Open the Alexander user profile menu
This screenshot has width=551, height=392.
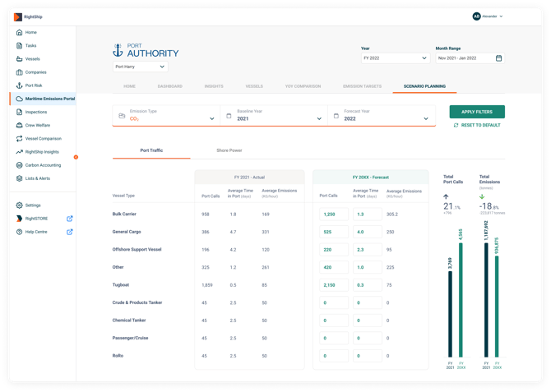pyautogui.click(x=488, y=16)
